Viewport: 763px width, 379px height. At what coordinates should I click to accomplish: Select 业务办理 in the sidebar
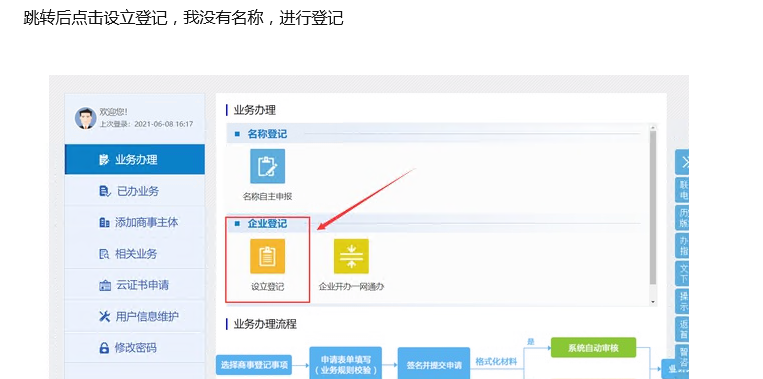135,159
